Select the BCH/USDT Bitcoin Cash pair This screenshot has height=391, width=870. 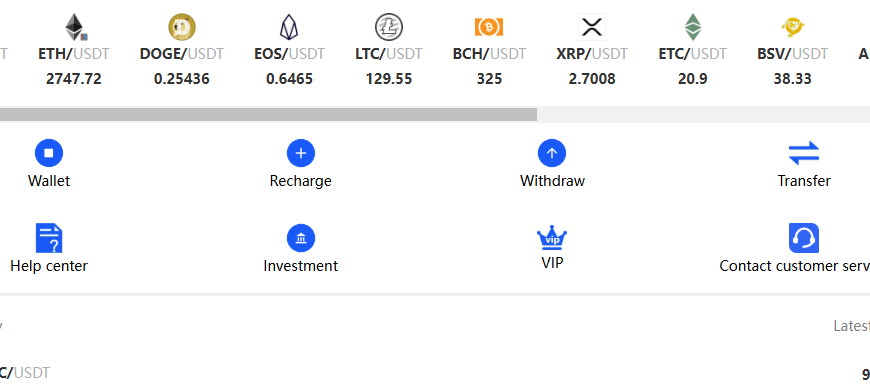click(489, 50)
